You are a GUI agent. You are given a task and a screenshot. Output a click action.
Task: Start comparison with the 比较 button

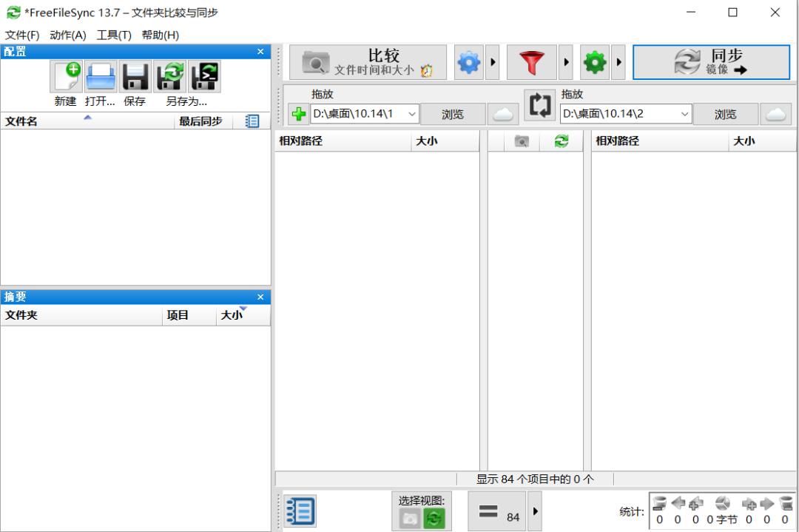pos(368,62)
